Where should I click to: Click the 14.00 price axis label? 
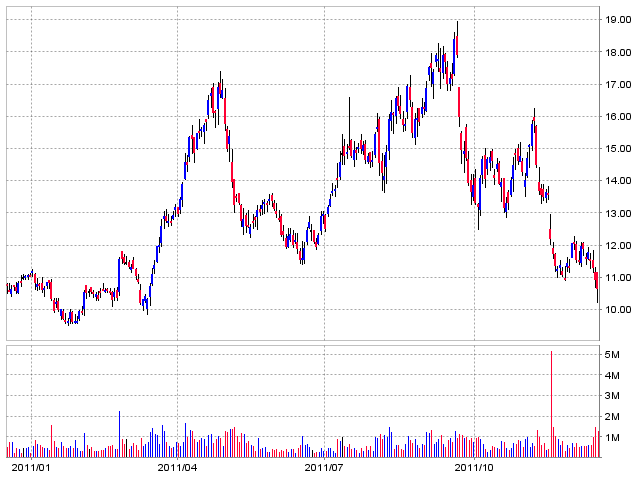(x=618, y=180)
